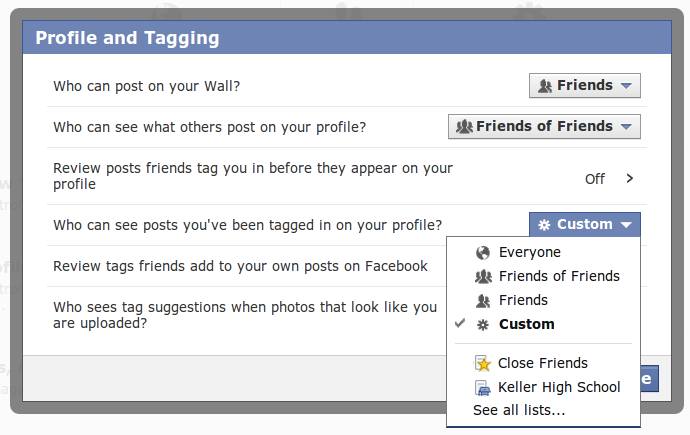
Task: Click the Off status for tag review
Action: tap(595, 179)
